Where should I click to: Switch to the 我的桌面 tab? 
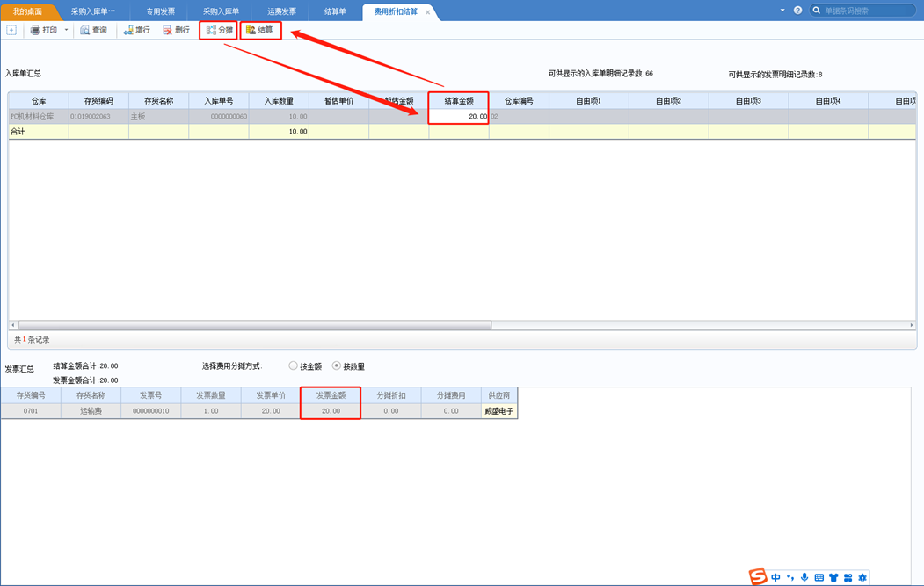click(x=27, y=11)
